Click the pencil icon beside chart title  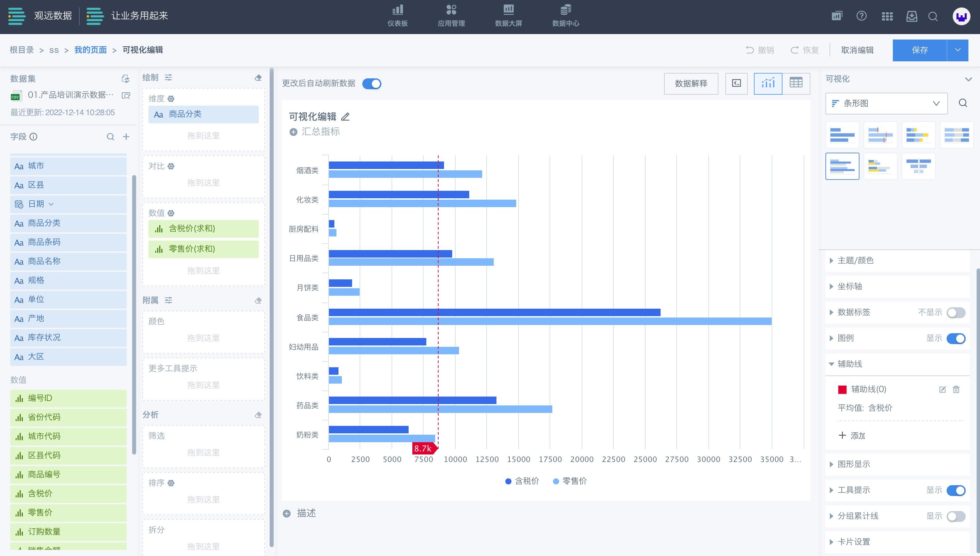click(345, 117)
